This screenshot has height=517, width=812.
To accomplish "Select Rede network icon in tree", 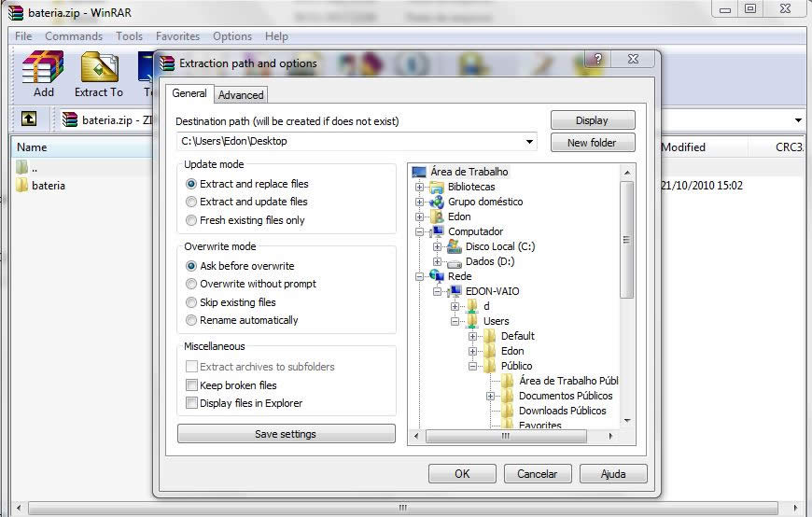I will coord(437,276).
